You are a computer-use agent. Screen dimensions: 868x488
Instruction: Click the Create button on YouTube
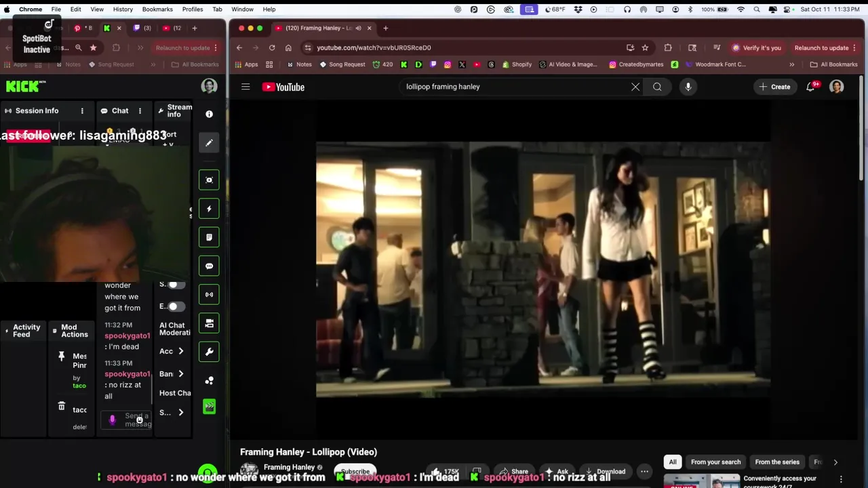[x=774, y=87]
